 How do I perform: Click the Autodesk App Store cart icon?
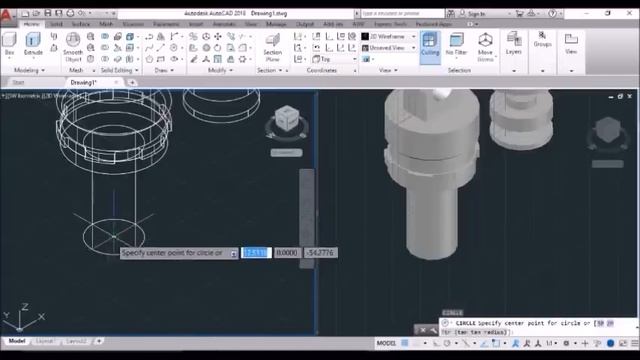pyautogui.click(x=520, y=13)
